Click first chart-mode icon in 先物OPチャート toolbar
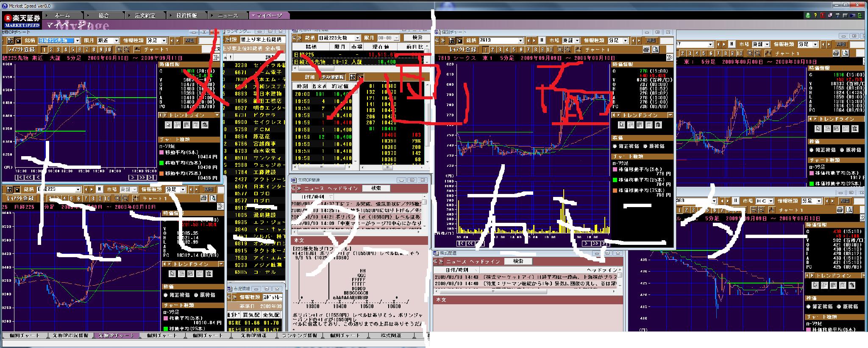This screenshot has width=868, height=348. (x=9, y=41)
